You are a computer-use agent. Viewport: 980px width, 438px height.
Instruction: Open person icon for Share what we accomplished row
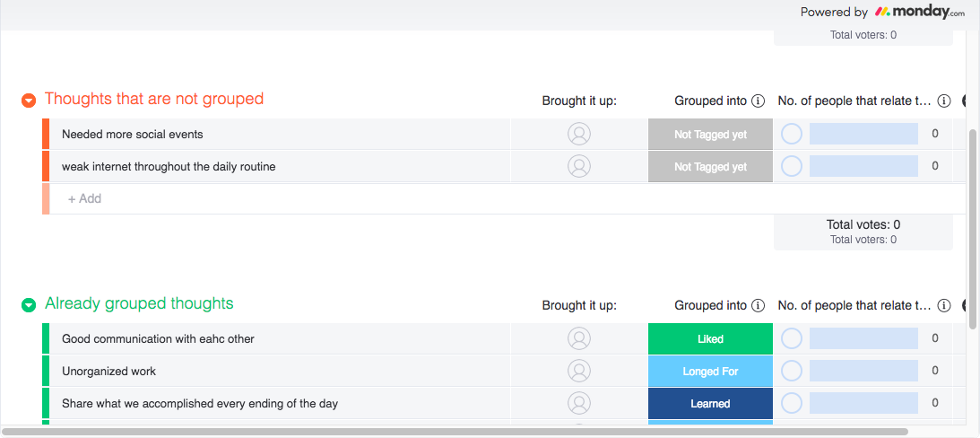[x=579, y=404]
